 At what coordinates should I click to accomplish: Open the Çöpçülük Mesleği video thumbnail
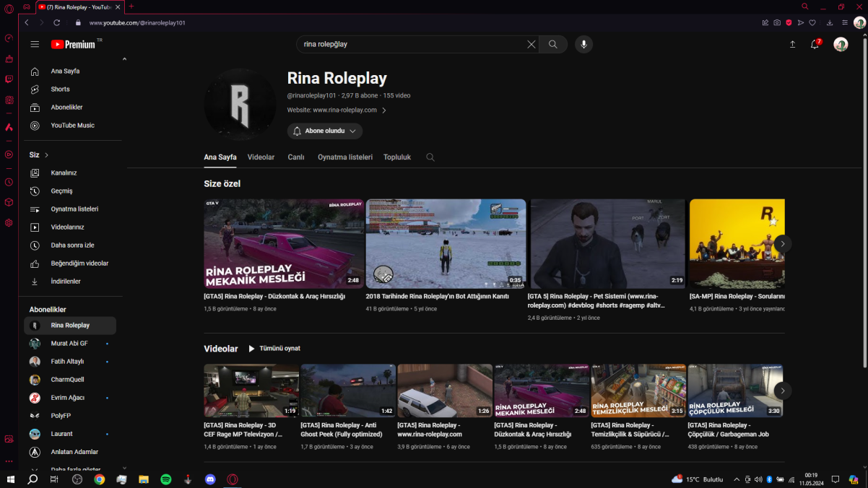pyautogui.click(x=735, y=391)
